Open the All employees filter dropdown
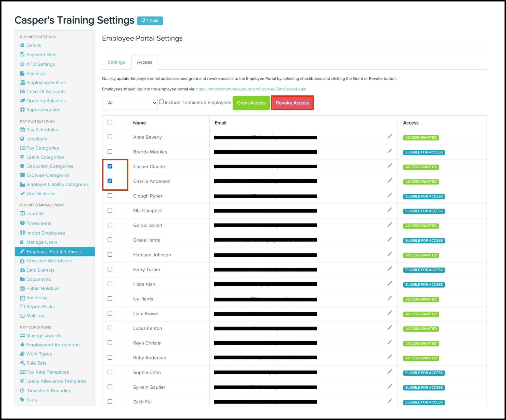506x420 pixels. (x=130, y=103)
